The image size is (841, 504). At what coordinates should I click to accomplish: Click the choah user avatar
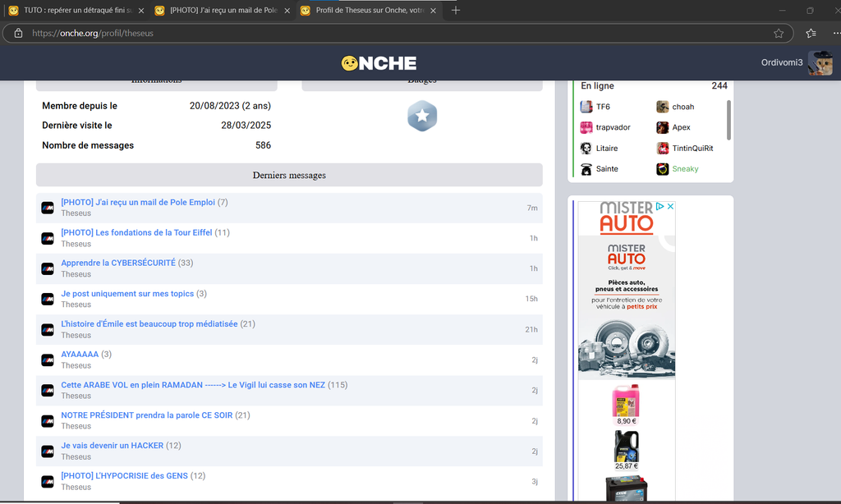[x=663, y=107]
